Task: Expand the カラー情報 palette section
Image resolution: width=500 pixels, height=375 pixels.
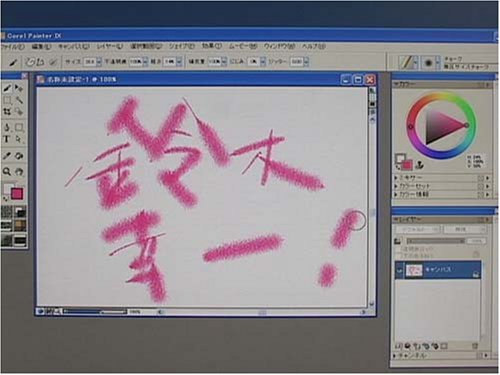Action: [396, 194]
